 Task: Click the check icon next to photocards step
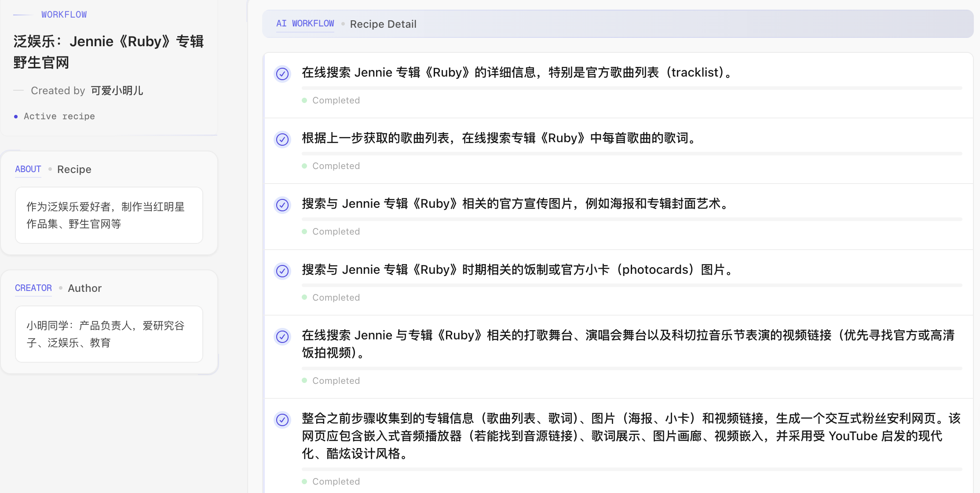coord(282,271)
